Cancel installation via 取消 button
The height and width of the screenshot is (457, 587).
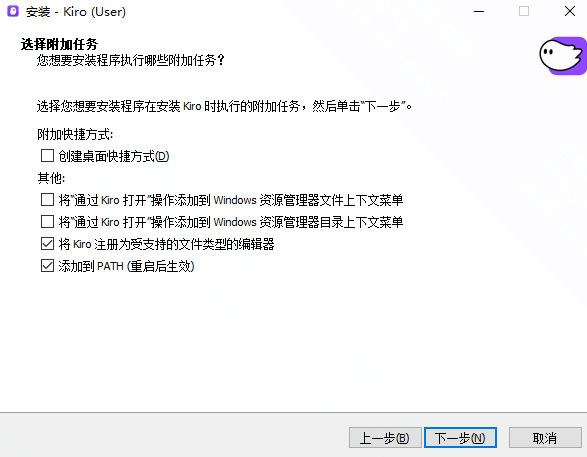pyautogui.click(x=545, y=438)
